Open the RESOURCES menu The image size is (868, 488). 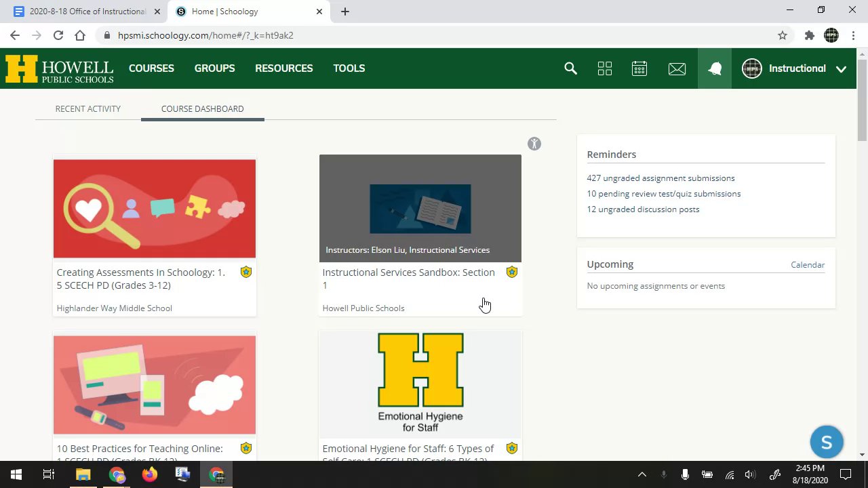pos(284,68)
